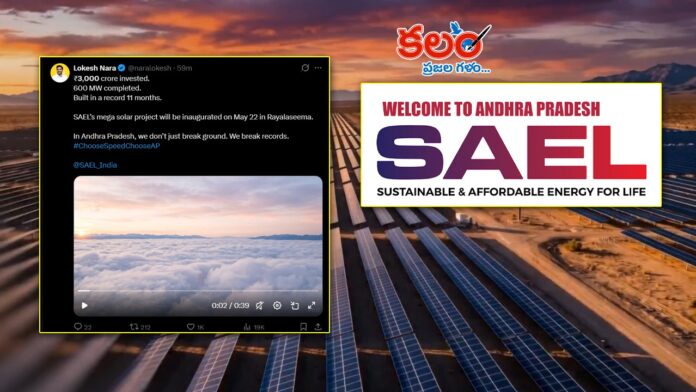
Task: Click the video picture-in-picture icon
Action: tap(295, 305)
